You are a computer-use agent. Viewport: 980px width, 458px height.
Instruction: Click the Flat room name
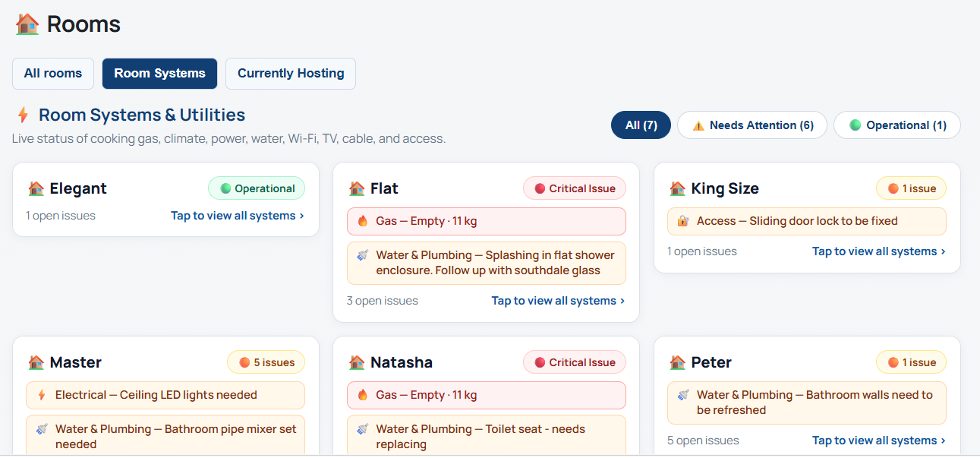(x=384, y=188)
